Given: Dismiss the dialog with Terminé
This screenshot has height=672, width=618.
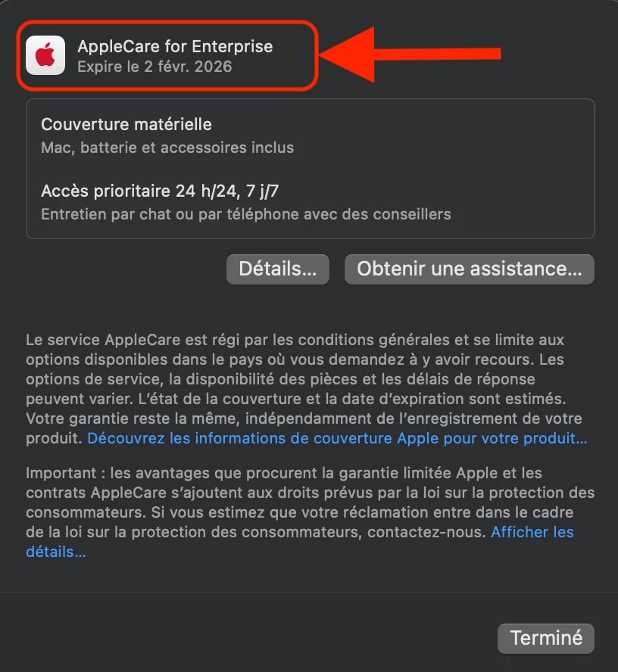Looking at the screenshot, I should [x=546, y=638].
